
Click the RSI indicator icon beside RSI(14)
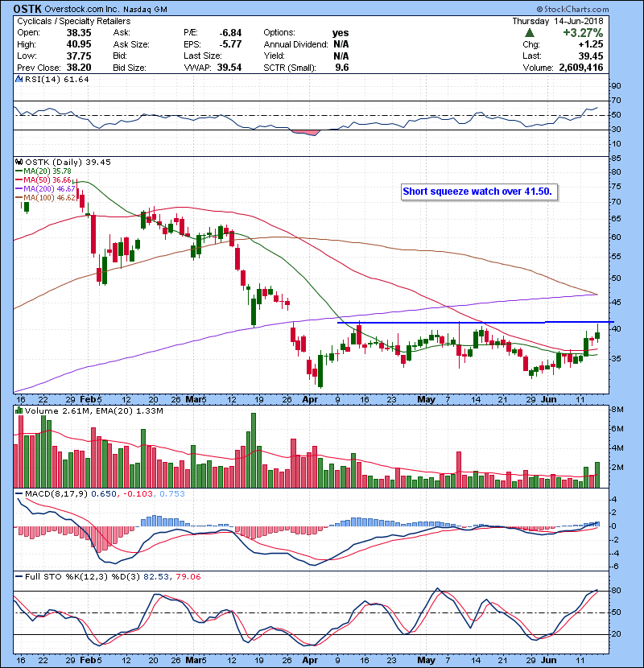click(x=19, y=79)
